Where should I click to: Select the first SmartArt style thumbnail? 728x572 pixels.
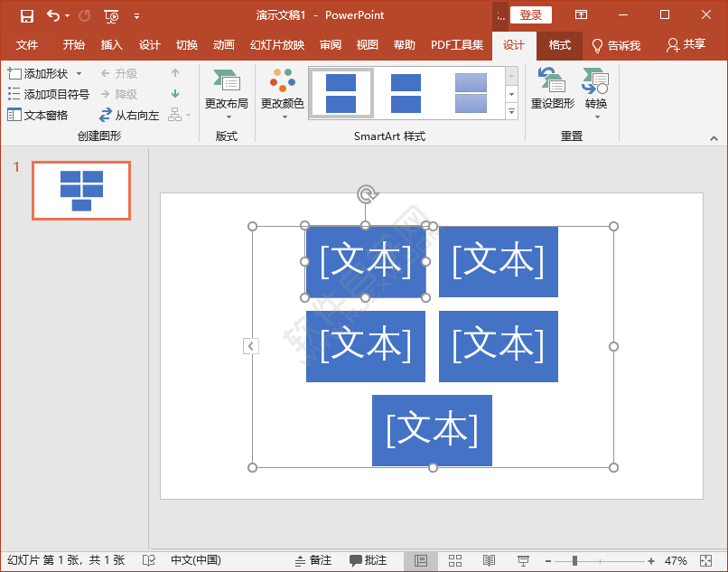[341, 93]
